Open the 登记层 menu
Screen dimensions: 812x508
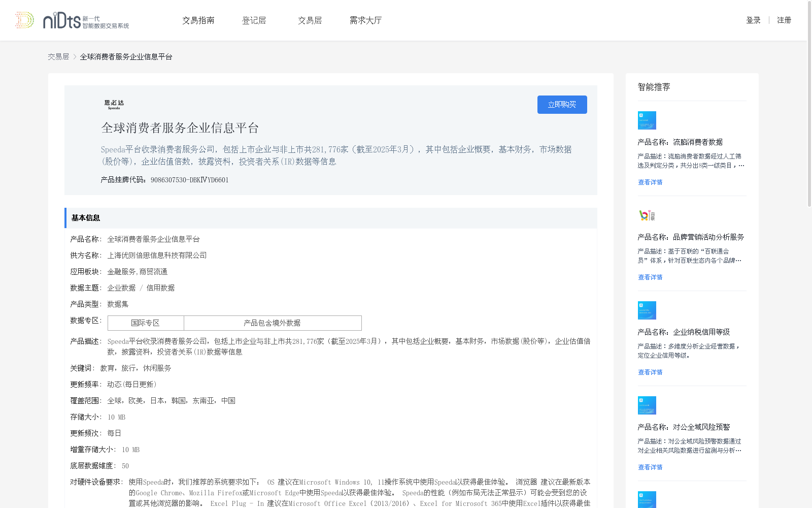(x=254, y=20)
